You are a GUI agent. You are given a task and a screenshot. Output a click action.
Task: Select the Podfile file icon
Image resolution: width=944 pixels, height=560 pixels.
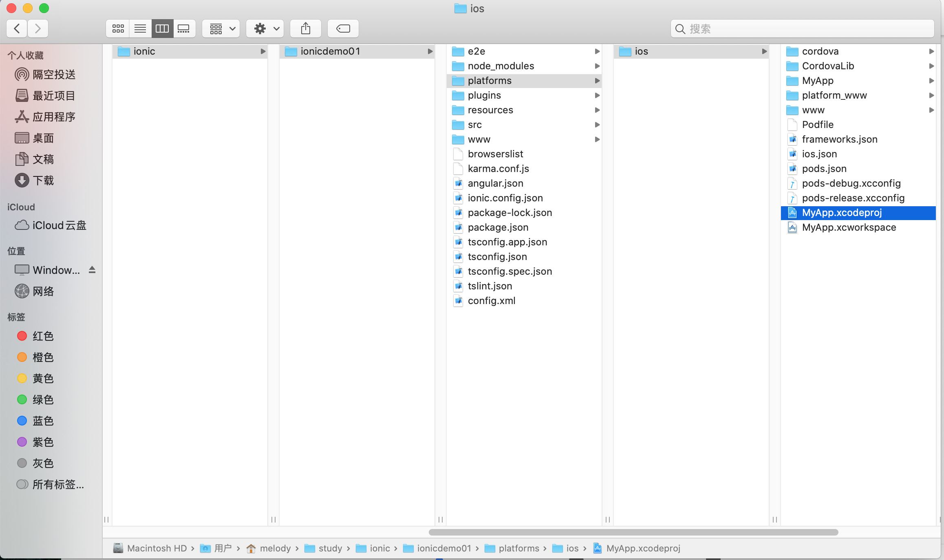tap(792, 125)
